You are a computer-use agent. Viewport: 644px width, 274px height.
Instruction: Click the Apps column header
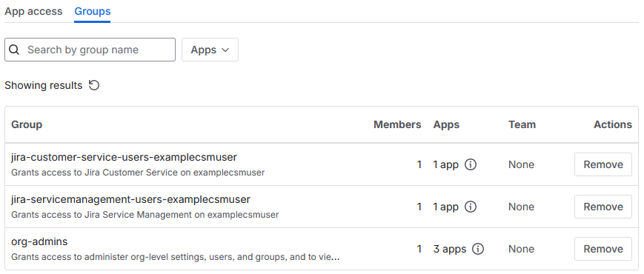point(446,124)
